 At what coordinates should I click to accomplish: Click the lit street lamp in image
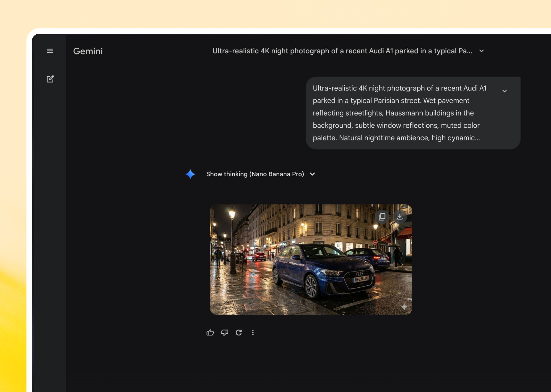232,214
